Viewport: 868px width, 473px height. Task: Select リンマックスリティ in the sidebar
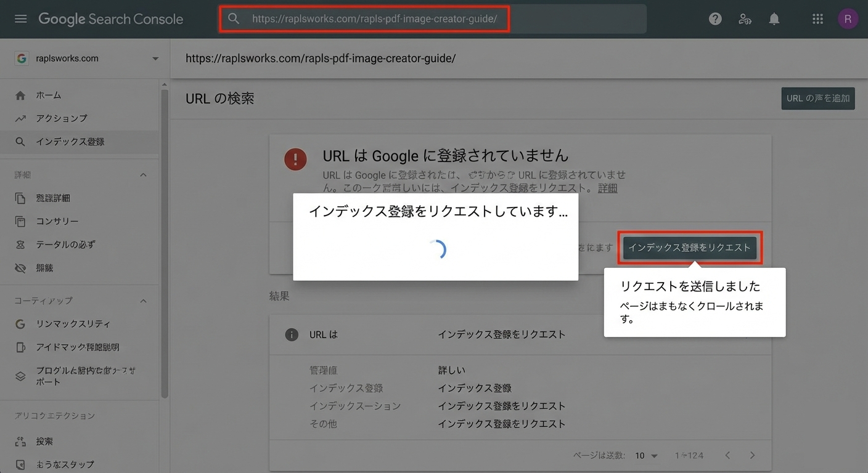pyautogui.click(x=73, y=324)
